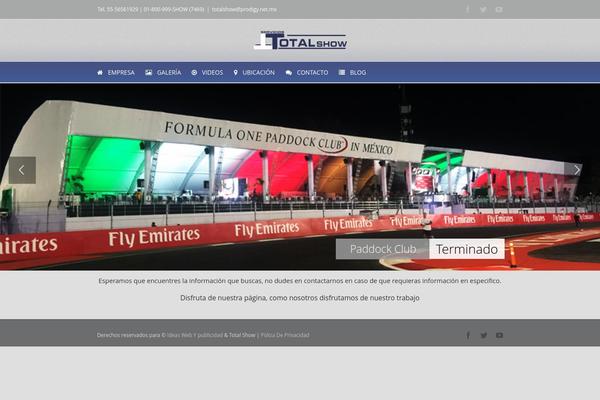The height and width of the screenshot is (400, 600).
Task: Open the Blog menu item
Action: coord(352,72)
